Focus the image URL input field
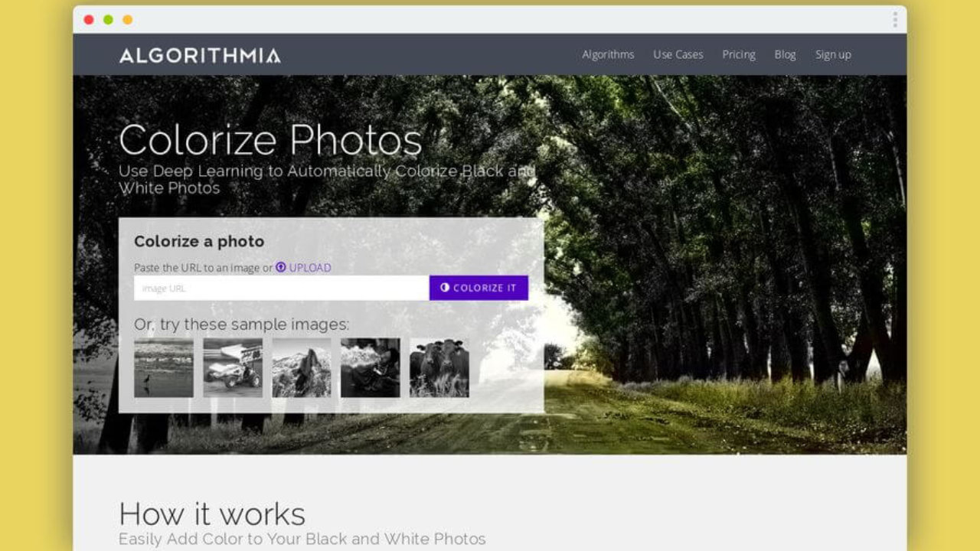The width and height of the screenshot is (980, 551). 282,288
